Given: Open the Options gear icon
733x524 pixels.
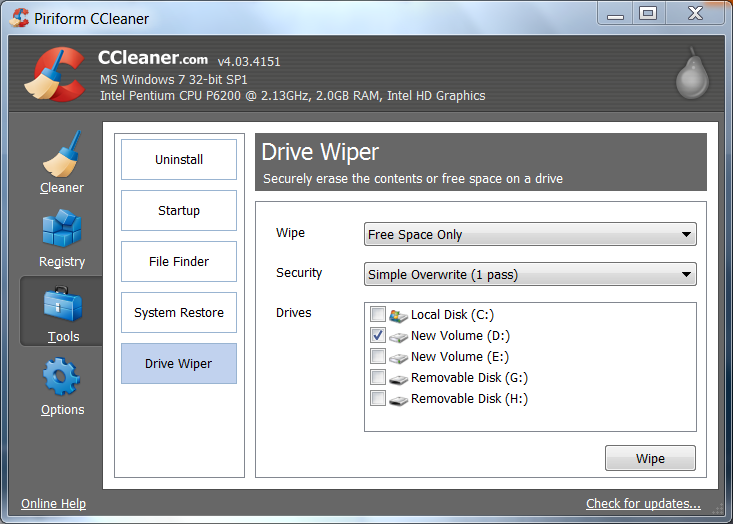Looking at the screenshot, I should 62,377.
